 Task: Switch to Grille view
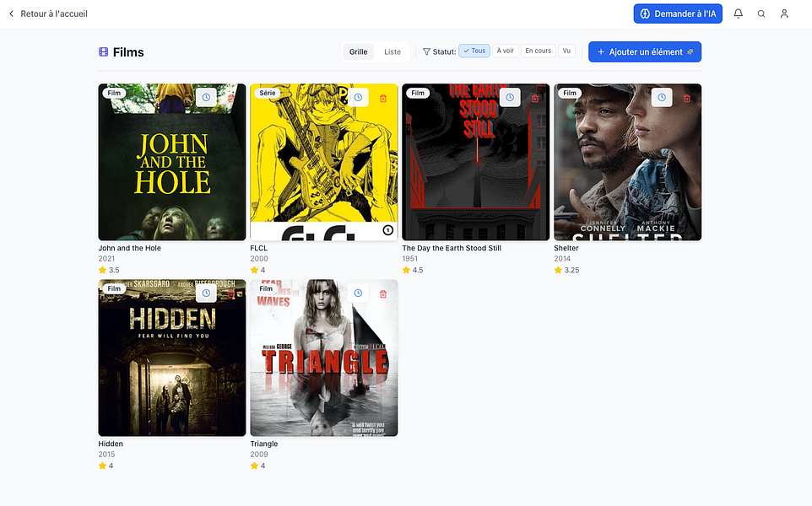(359, 51)
